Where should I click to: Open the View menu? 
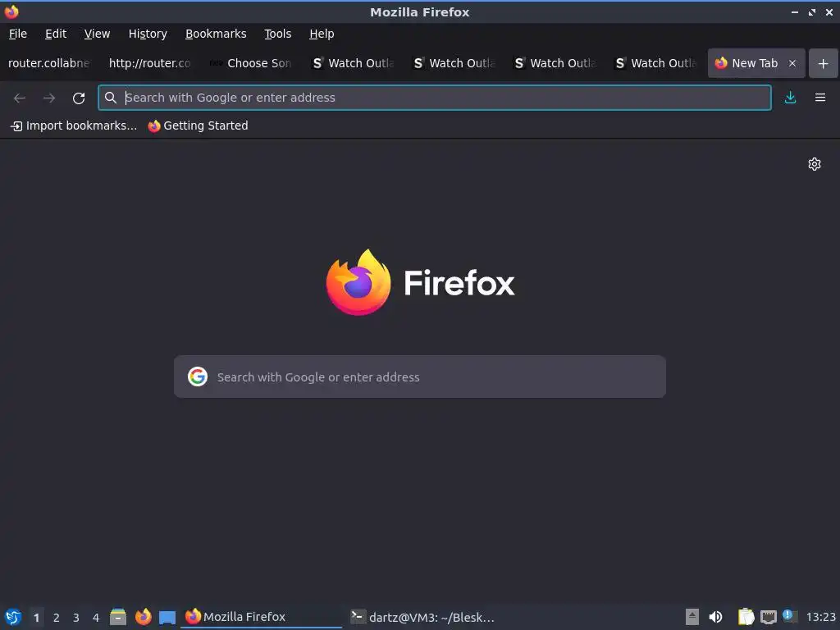tap(97, 34)
